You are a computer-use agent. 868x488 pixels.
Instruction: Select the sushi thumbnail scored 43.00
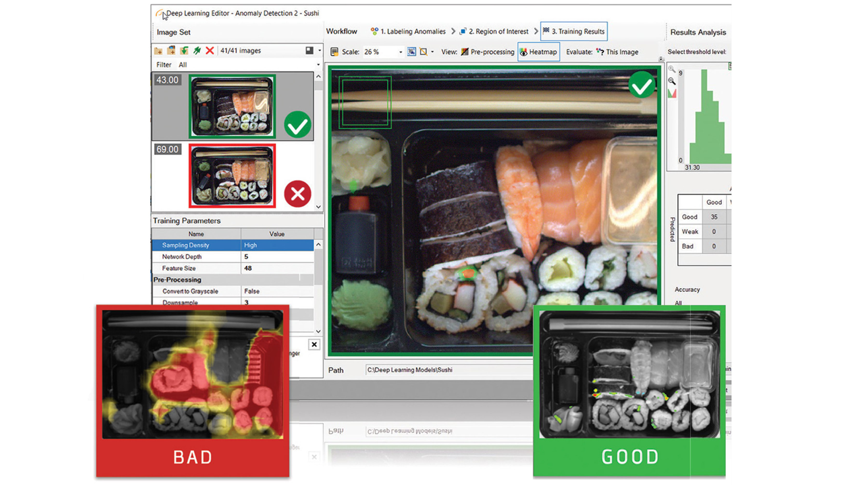[232, 106]
